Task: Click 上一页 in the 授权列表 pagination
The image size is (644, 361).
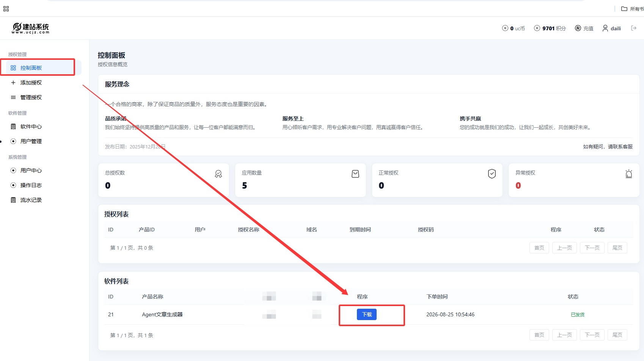Action: pos(564,248)
